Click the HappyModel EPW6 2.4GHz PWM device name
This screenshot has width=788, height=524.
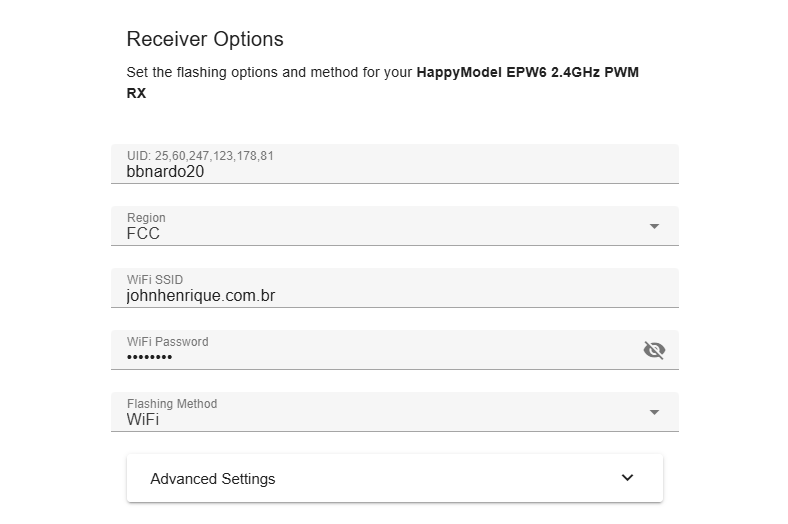coord(528,72)
